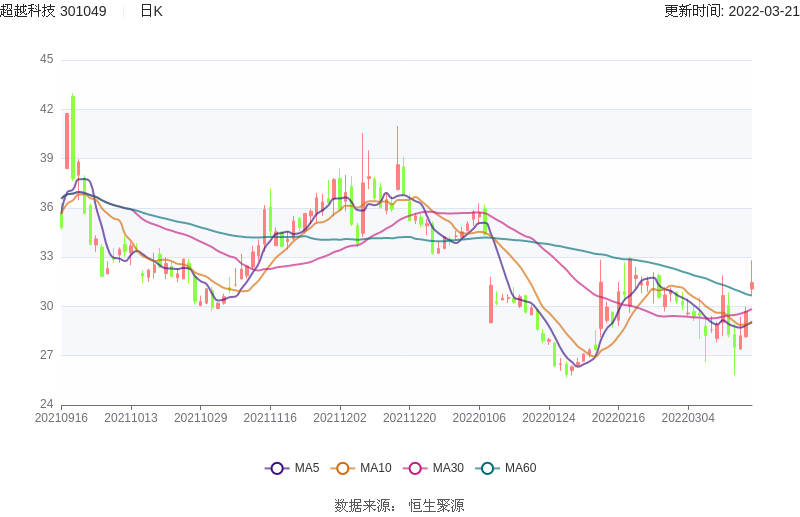Select the 日K chart type label
This screenshot has width=800, height=517.
tap(151, 11)
